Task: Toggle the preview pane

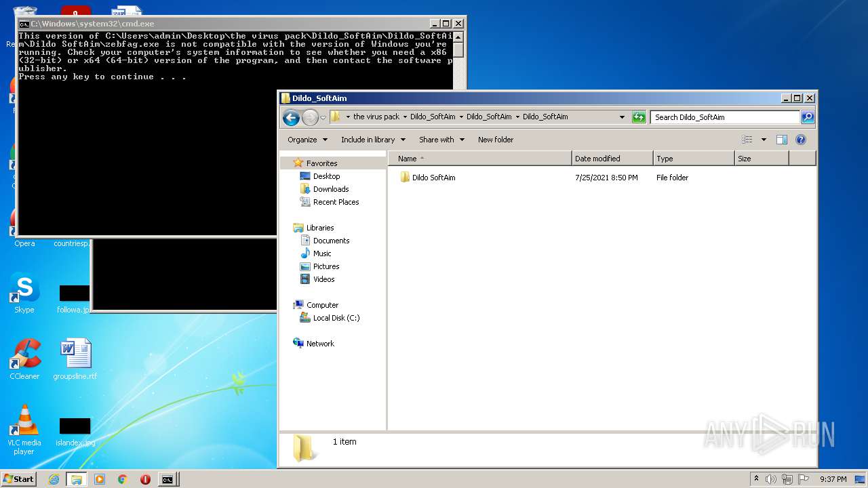Action: (781, 140)
